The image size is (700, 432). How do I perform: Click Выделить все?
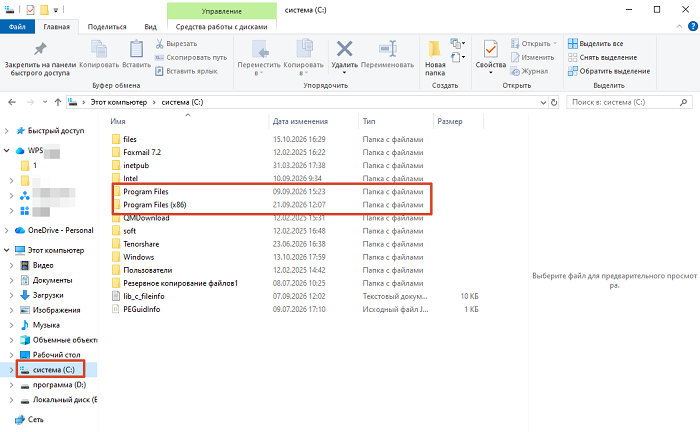coord(596,44)
